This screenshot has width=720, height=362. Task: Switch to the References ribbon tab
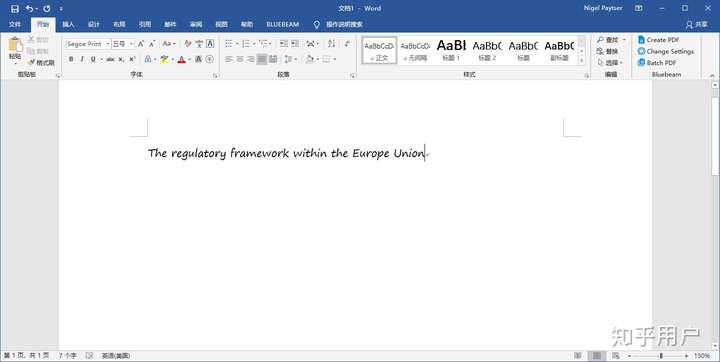click(x=145, y=24)
